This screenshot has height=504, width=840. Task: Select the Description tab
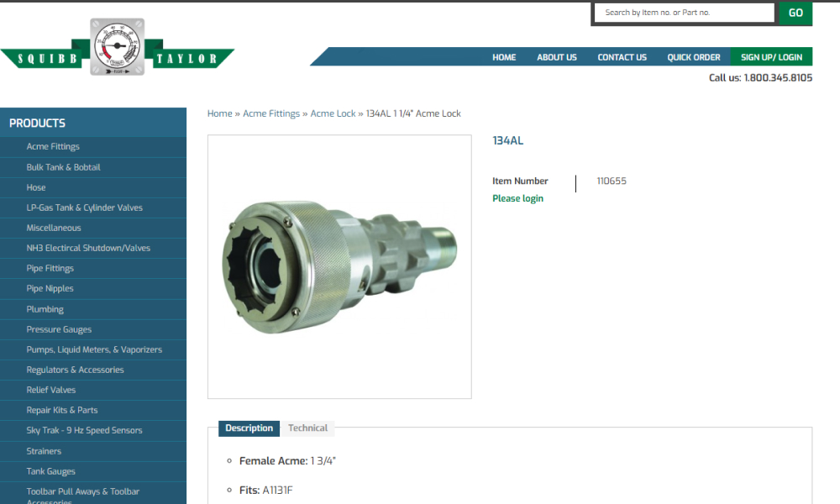click(x=249, y=428)
